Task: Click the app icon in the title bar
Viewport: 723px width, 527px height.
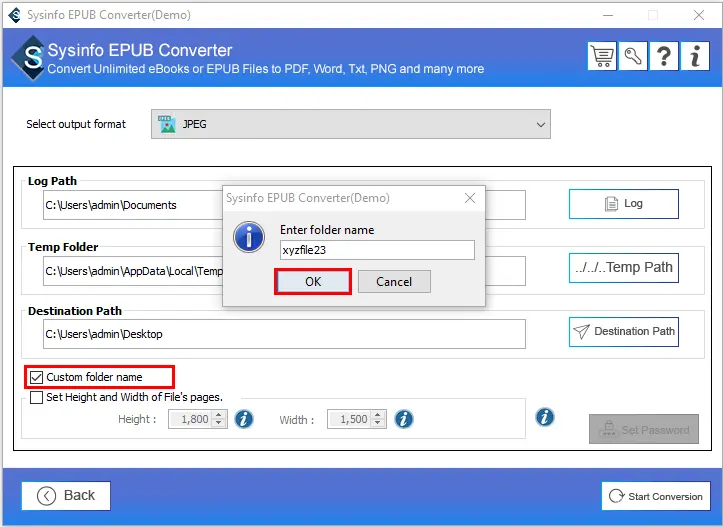Action: click(15, 15)
